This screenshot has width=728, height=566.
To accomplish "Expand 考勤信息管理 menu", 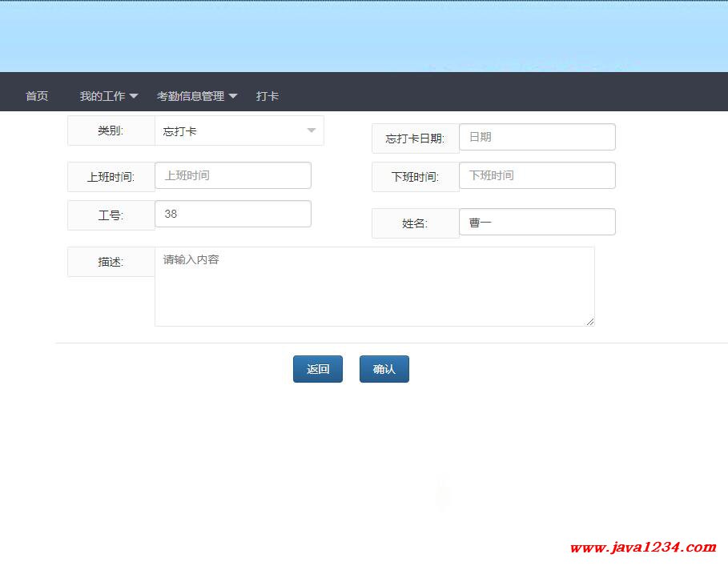I will (x=197, y=96).
